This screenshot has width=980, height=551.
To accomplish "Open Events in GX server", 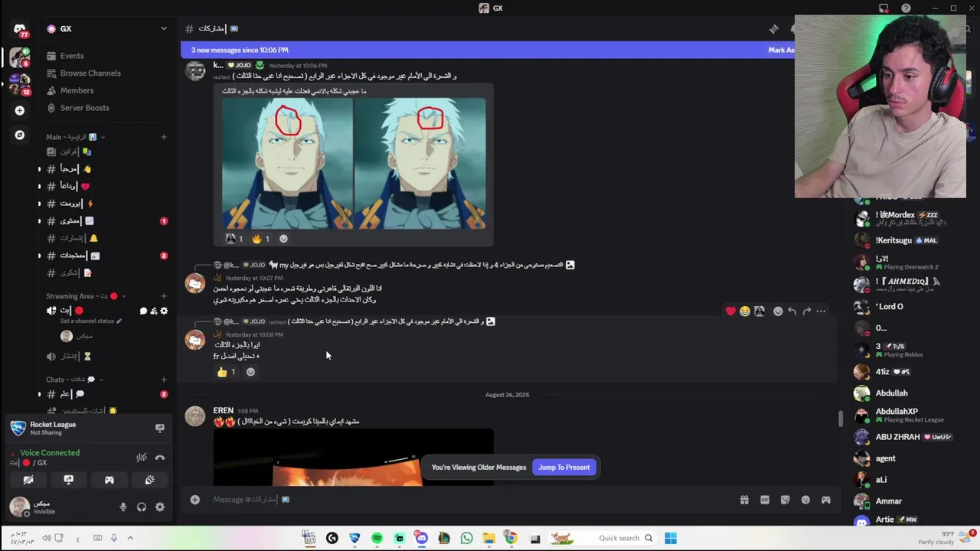I will tap(106, 56).
